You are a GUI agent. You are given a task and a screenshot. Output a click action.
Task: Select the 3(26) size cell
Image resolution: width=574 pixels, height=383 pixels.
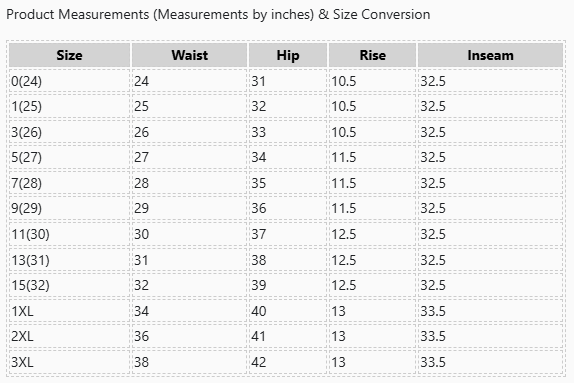click(x=70, y=132)
